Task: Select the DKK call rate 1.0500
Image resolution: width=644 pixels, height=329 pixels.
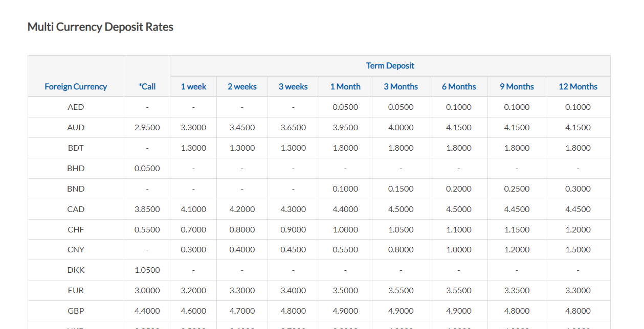Action: tap(147, 270)
